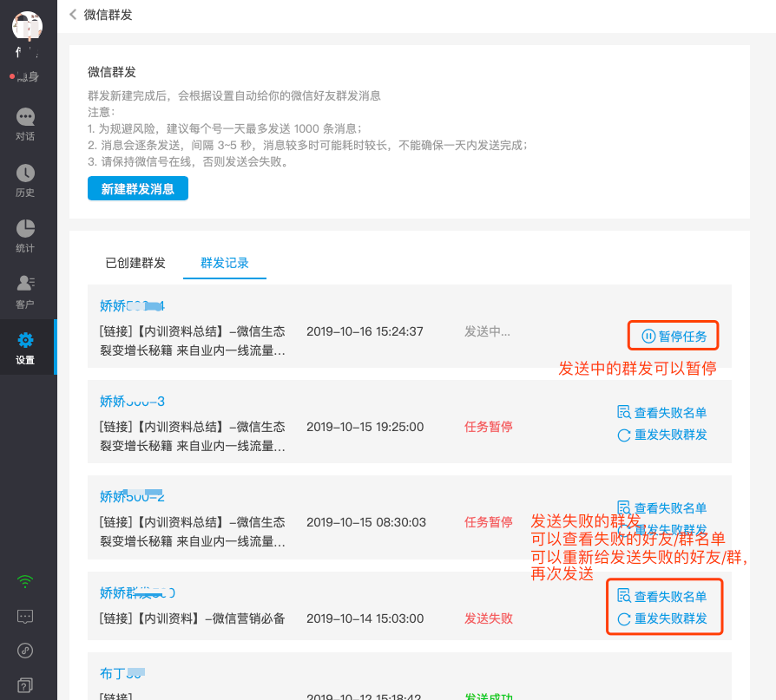Click the circular link icon in sidebar
The height and width of the screenshot is (700, 776).
tap(25, 651)
